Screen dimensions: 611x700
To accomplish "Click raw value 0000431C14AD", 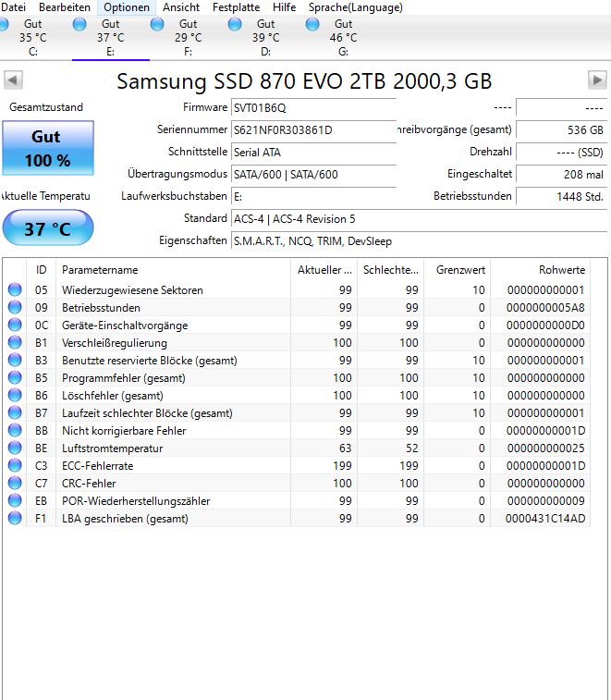I will click(x=545, y=519).
